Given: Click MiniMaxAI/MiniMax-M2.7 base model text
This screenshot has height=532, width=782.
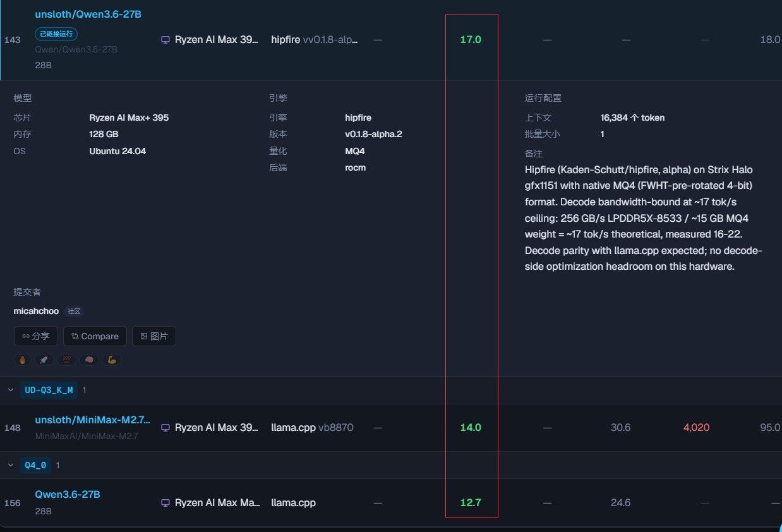Looking at the screenshot, I should [86, 436].
